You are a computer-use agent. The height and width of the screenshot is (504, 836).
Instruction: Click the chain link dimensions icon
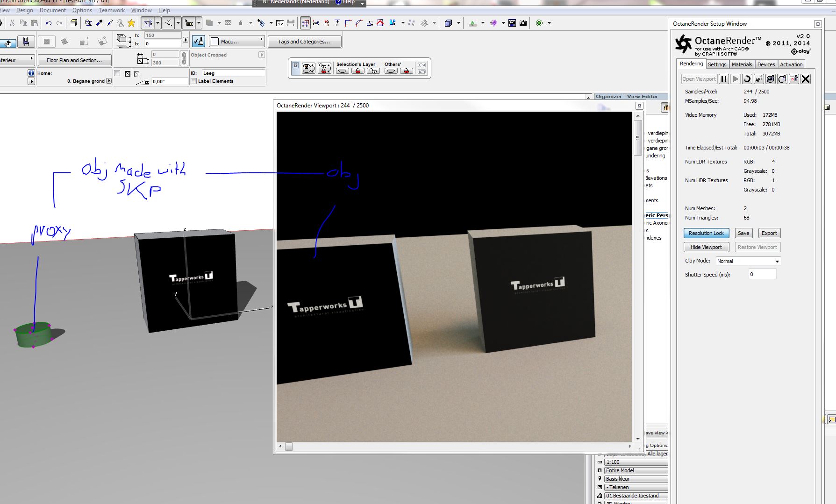(x=184, y=58)
